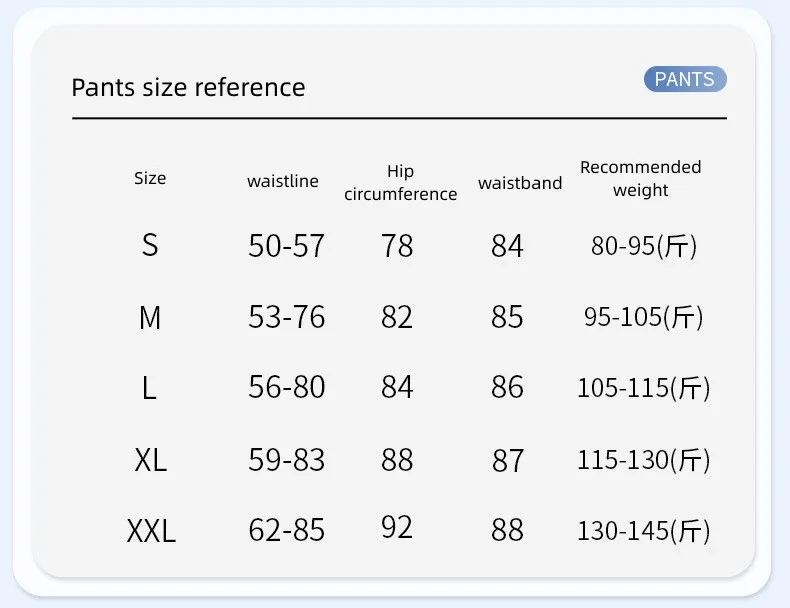The width and height of the screenshot is (790, 608).
Task: Select the Size column header
Action: coord(150,178)
